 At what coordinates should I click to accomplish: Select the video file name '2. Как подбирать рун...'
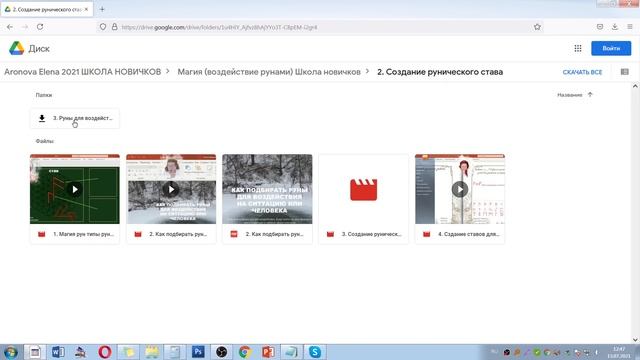(x=178, y=234)
